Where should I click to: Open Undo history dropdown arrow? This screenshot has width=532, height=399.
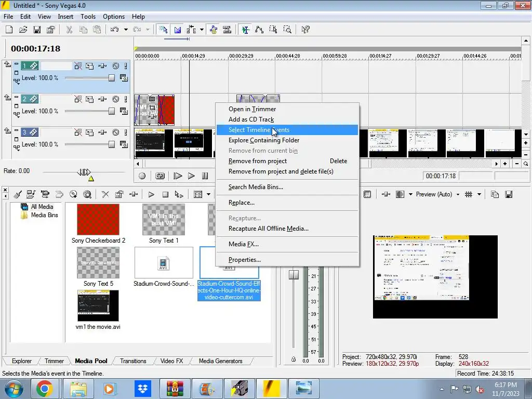126,30
